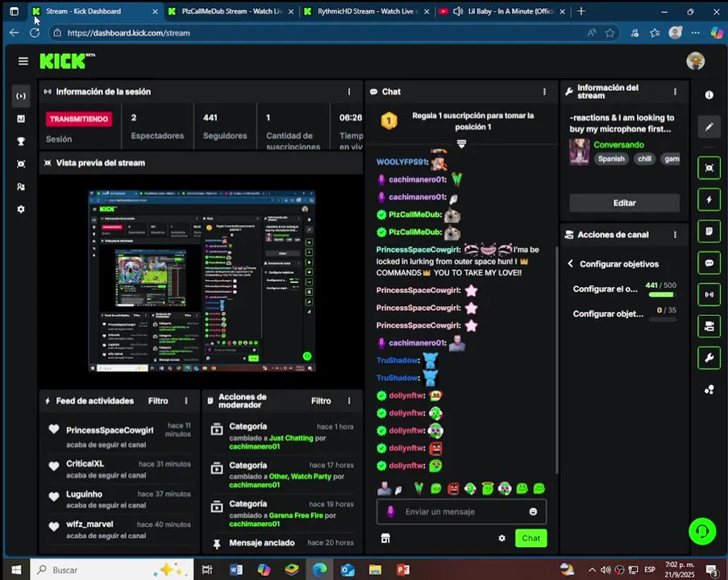Click Just Chatting category link
Viewport: 728px width, 580px height.
click(291, 438)
